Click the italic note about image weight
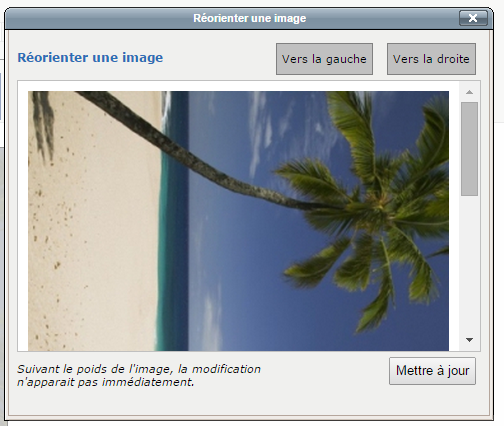This screenshot has height=426, width=504. pos(139,375)
